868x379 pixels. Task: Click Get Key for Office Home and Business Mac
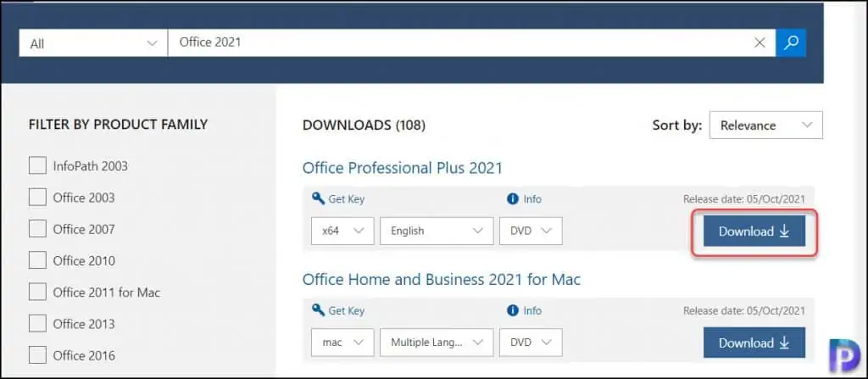pyautogui.click(x=347, y=310)
